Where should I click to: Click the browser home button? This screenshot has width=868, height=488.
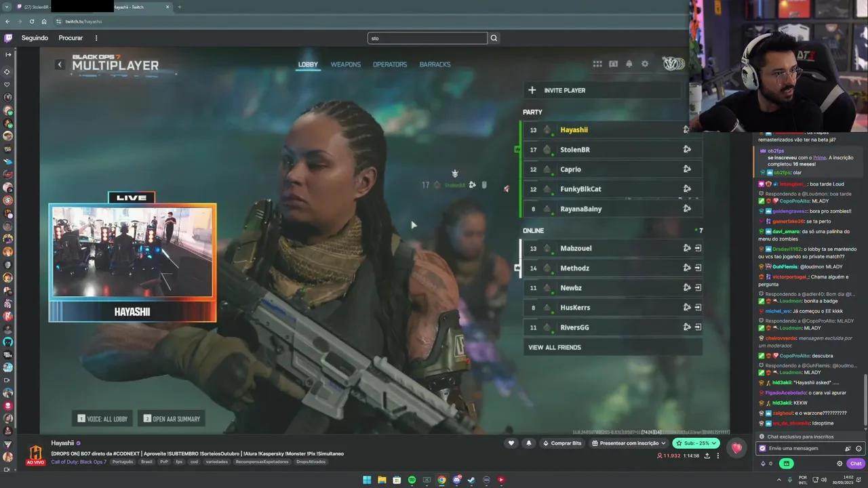tap(44, 21)
